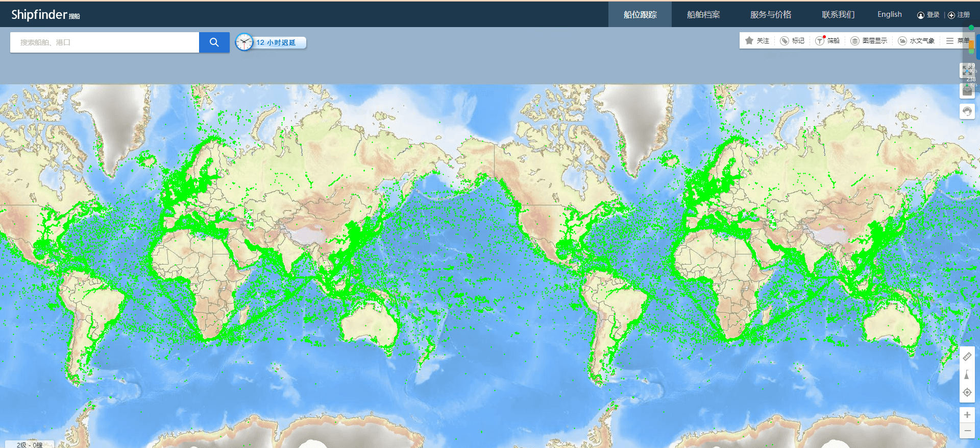
Task: Click the blue search magnifier button
Action: (214, 42)
